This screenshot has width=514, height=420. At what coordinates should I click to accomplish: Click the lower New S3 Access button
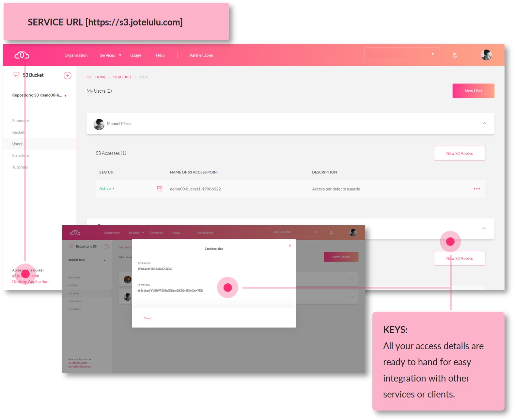click(x=459, y=258)
